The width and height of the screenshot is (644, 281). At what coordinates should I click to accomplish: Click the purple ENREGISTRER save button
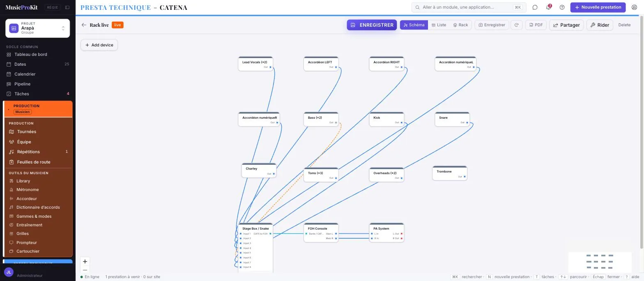coord(372,25)
